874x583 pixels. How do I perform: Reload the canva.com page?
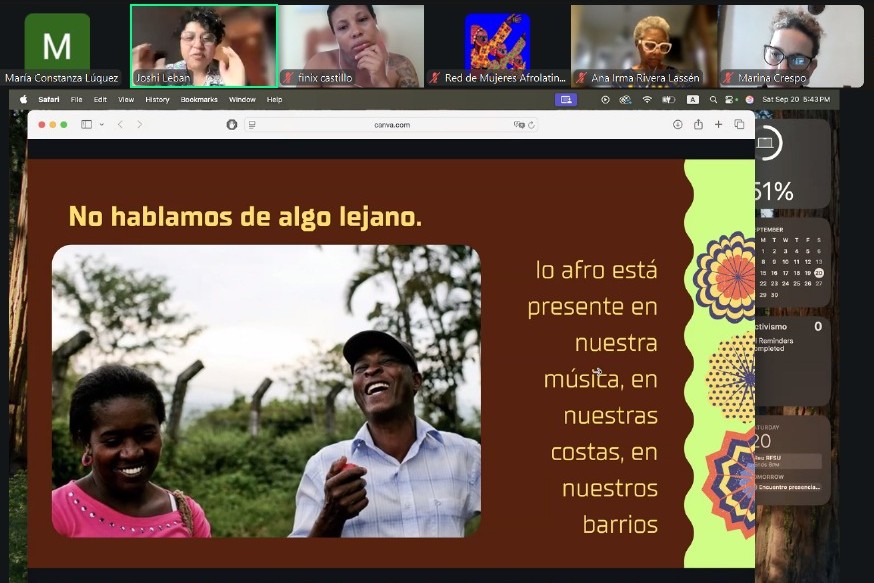point(531,124)
